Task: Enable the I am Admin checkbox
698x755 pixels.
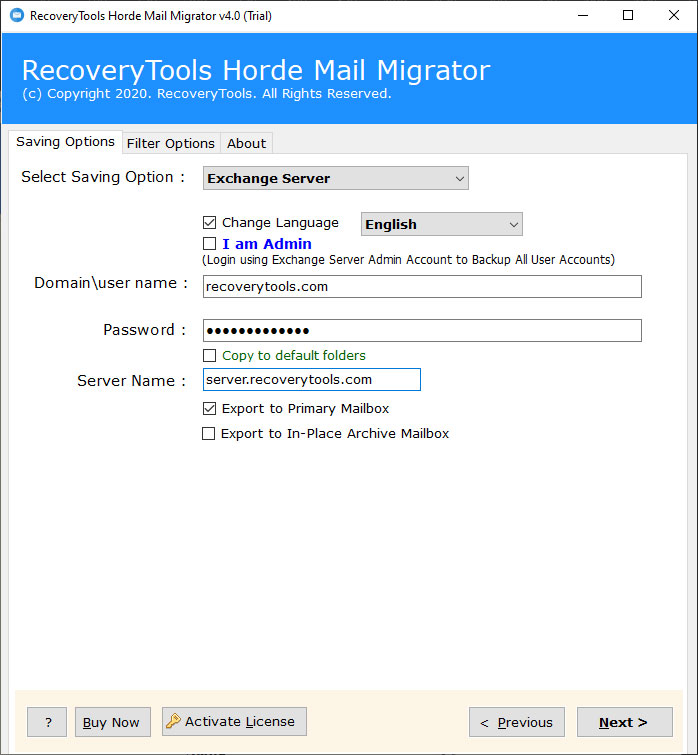Action: 209,244
